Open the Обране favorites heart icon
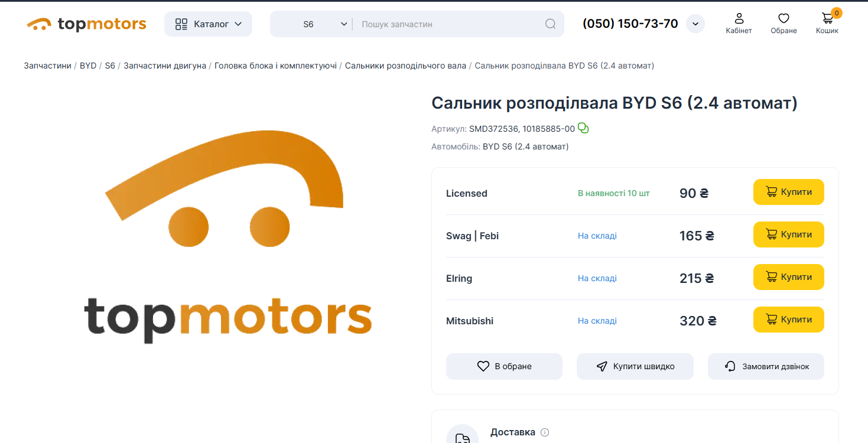 pyautogui.click(x=784, y=24)
